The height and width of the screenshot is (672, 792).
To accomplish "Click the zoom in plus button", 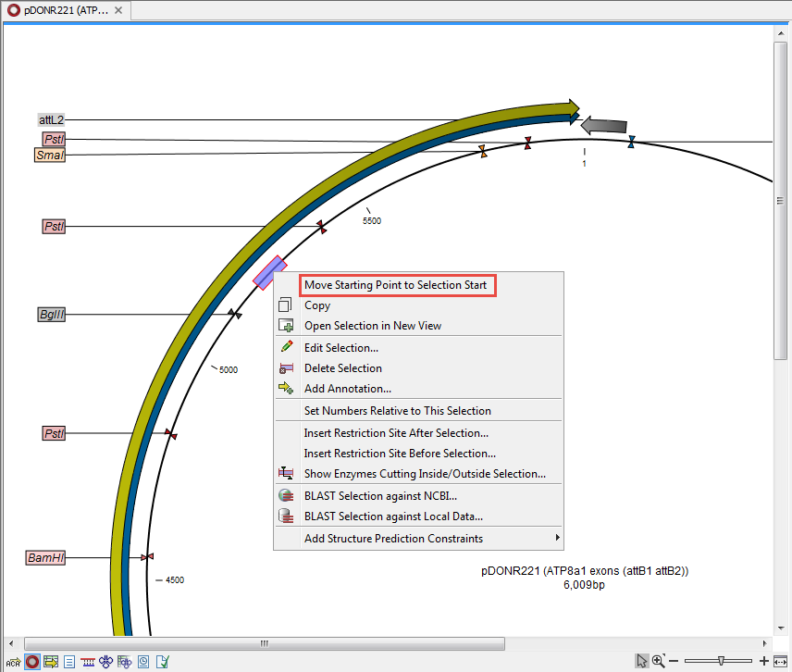I will point(764,661).
